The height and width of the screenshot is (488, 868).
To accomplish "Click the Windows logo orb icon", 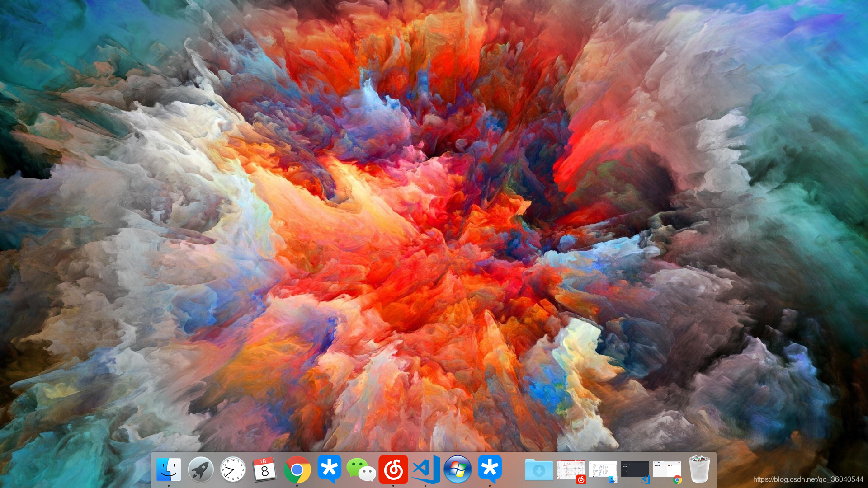I will (458, 469).
